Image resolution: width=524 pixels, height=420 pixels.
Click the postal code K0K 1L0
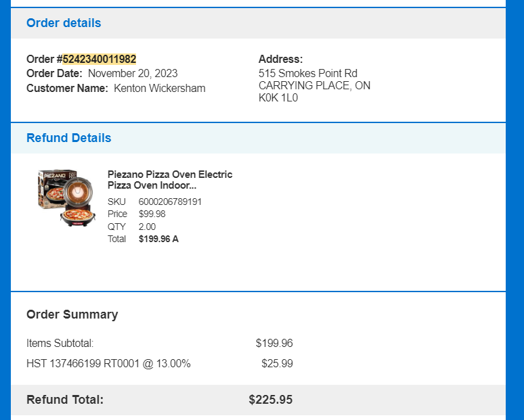tap(278, 98)
